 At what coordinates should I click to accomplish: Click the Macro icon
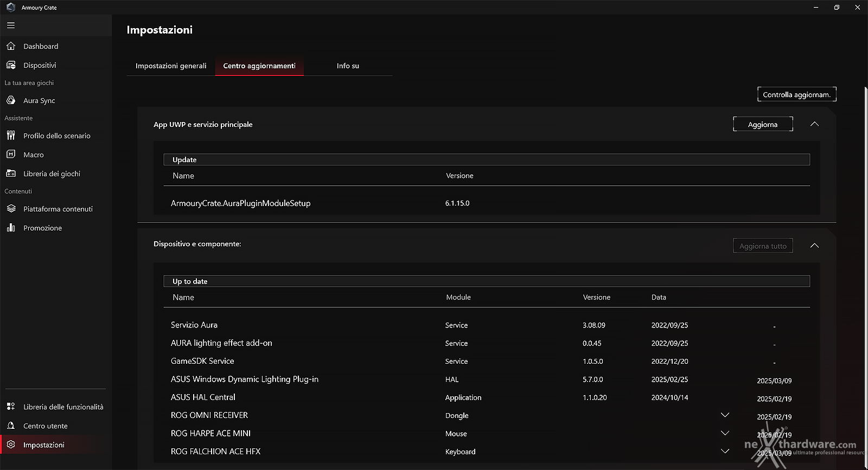11,154
